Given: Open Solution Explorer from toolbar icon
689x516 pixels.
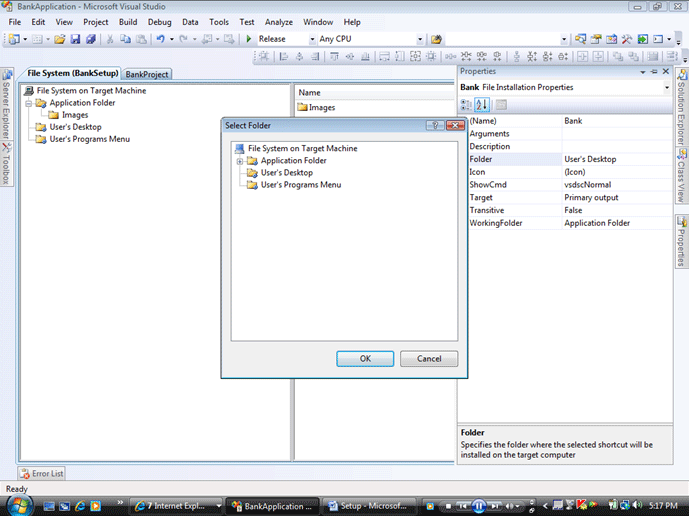Looking at the screenshot, I should pos(580,39).
